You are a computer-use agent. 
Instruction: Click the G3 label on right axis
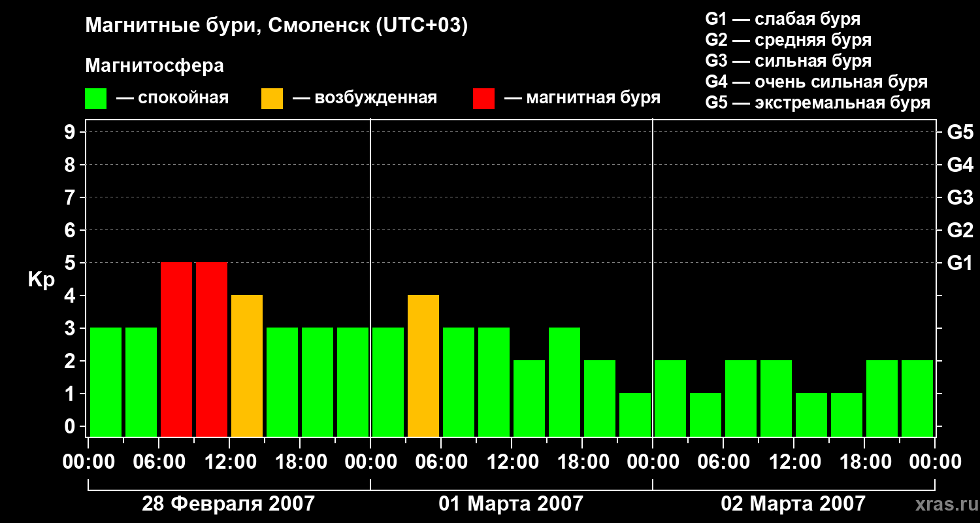pyautogui.click(x=960, y=198)
